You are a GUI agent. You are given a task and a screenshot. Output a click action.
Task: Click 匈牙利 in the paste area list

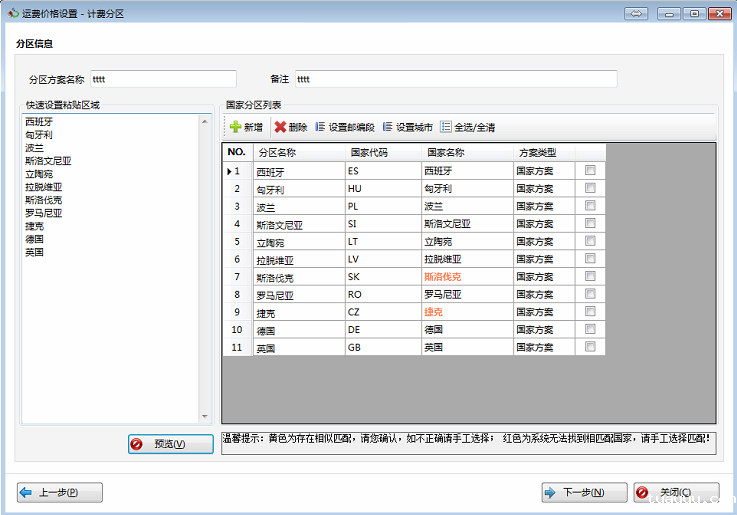(x=39, y=135)
